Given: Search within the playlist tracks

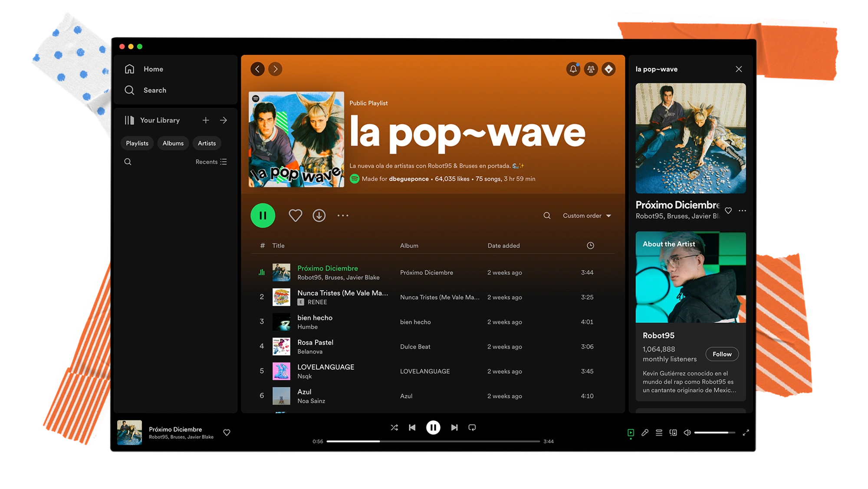Looking at the screenshot, I should point(546,215).
